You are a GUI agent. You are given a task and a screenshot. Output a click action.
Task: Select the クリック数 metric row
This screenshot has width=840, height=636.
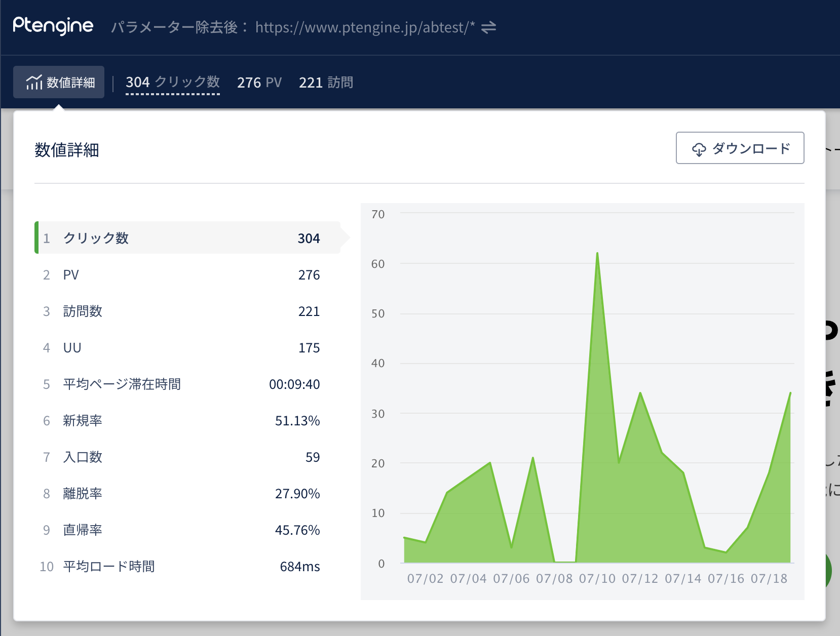pyautogui.click(x=187, y=238)
